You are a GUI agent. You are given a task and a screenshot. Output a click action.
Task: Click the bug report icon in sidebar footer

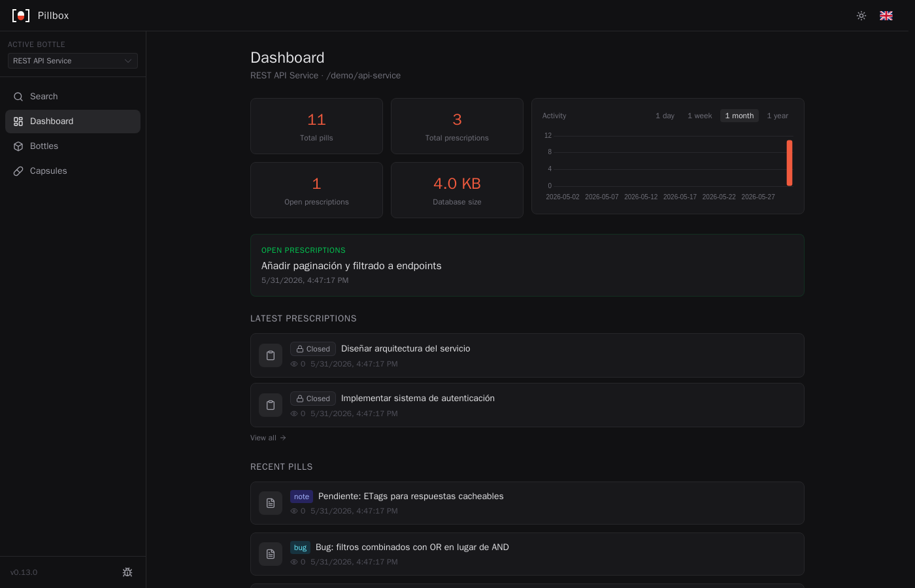[x=127, y=572]
